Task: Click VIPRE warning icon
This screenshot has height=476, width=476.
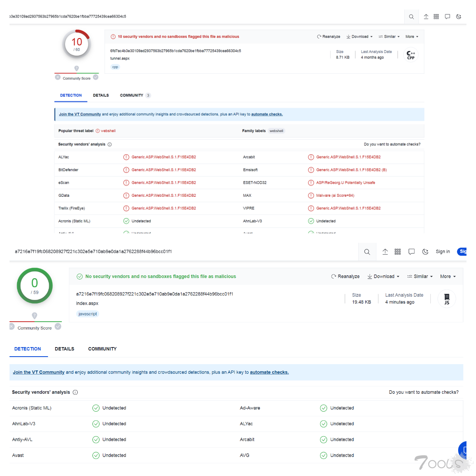Action: 311,208
